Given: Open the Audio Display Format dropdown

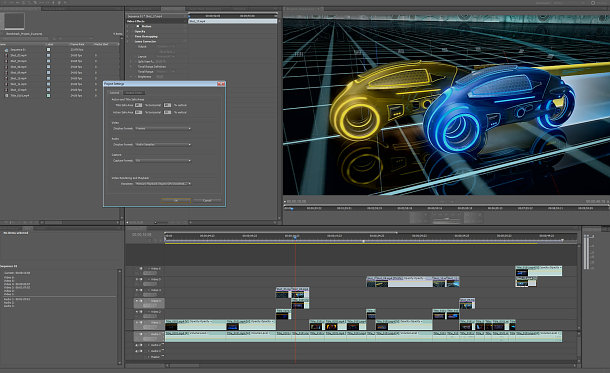Looking at the screenshot, I should 163,144.
